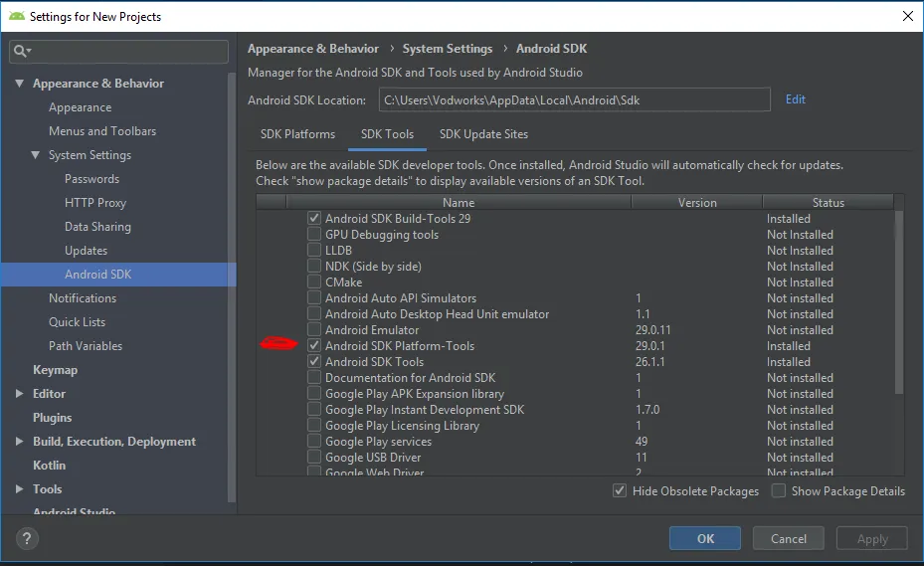Sort by Version column header
The width and height of the screenshot is (924, 566).
click(697, 202)
